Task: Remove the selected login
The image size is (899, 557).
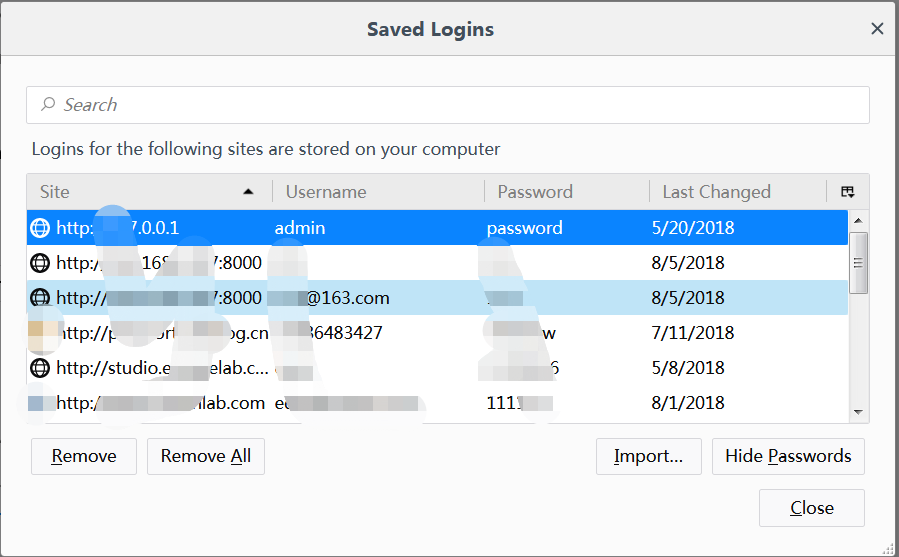Action: click(84, 456)
